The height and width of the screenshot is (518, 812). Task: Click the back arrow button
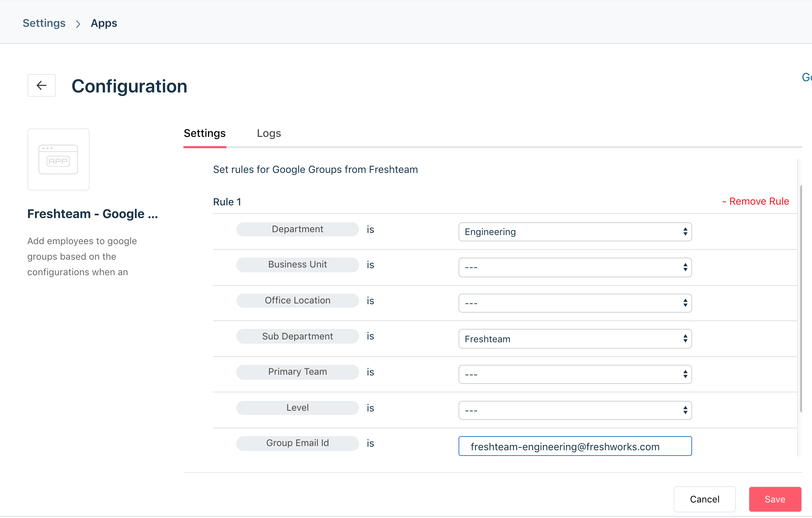[42, 85]
